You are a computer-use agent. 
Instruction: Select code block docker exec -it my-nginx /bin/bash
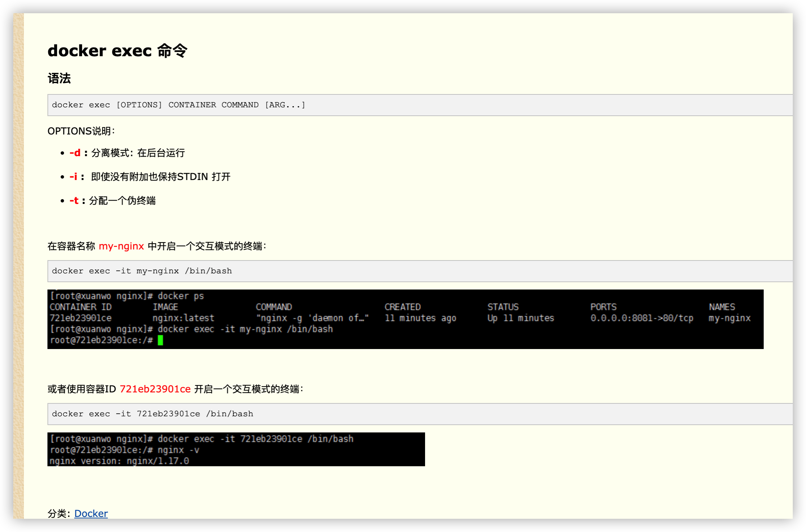click(x=142, y=271)
